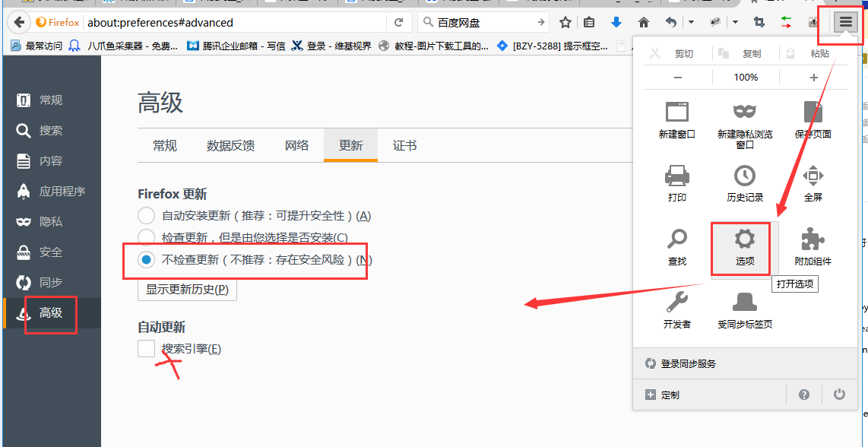Choose the 检查更新 radio option
868x447 pixels.
click(x=146, y=236)
